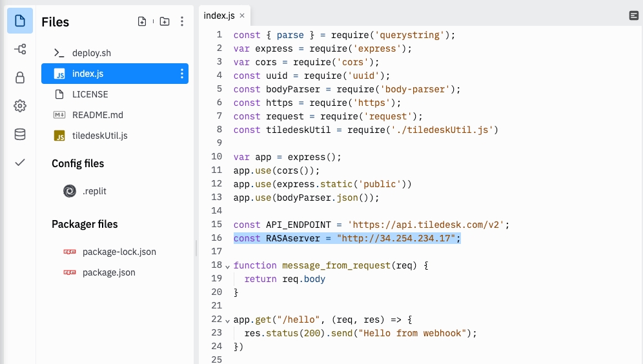Click the Add folder icon
Image resolution: width=643 pixels, height=364 pixels.
(x=165, y=21)
